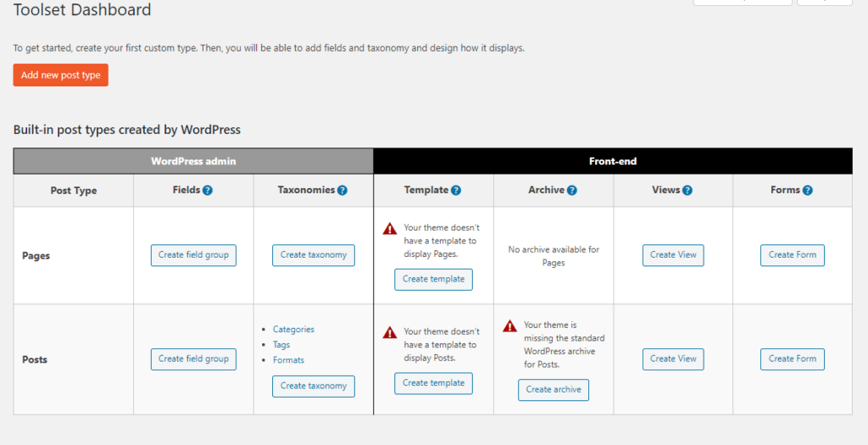This screenshot has width=868, height=445.
Task: Click warning icon in Posts template cell
Action: (x=390, y=332)
